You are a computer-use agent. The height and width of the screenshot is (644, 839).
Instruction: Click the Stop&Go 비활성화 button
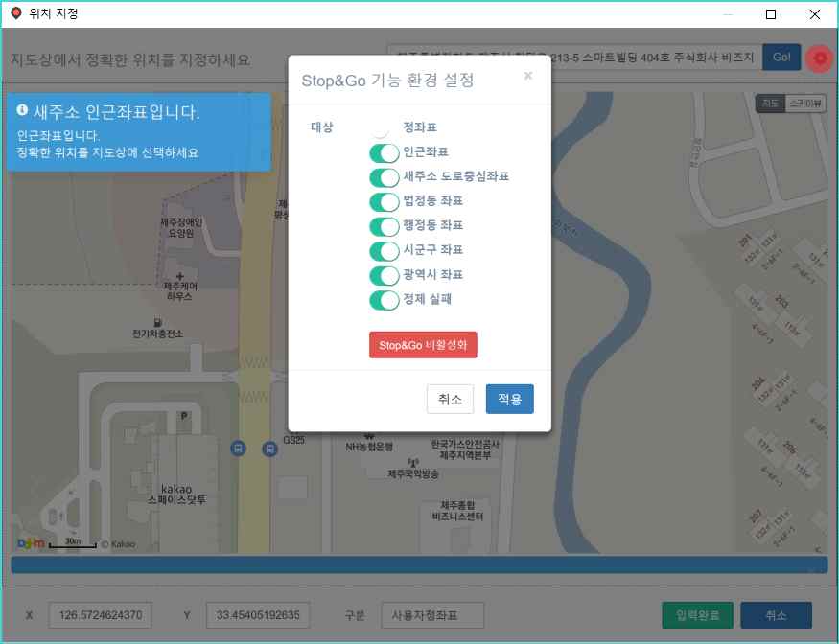click(x=423, y=345)
